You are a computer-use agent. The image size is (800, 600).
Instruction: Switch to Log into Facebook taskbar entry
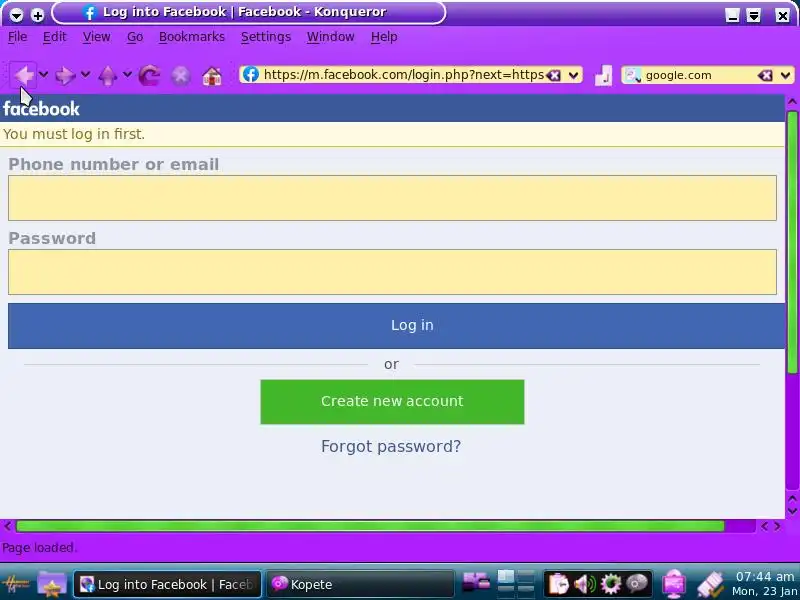167,584
